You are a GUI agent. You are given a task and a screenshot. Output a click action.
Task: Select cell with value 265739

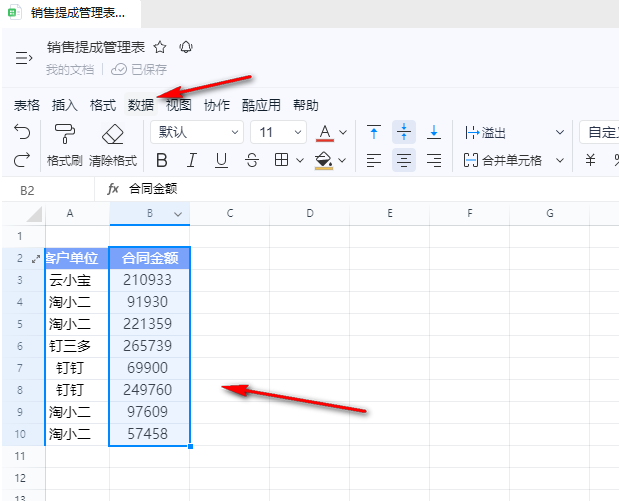150,346
